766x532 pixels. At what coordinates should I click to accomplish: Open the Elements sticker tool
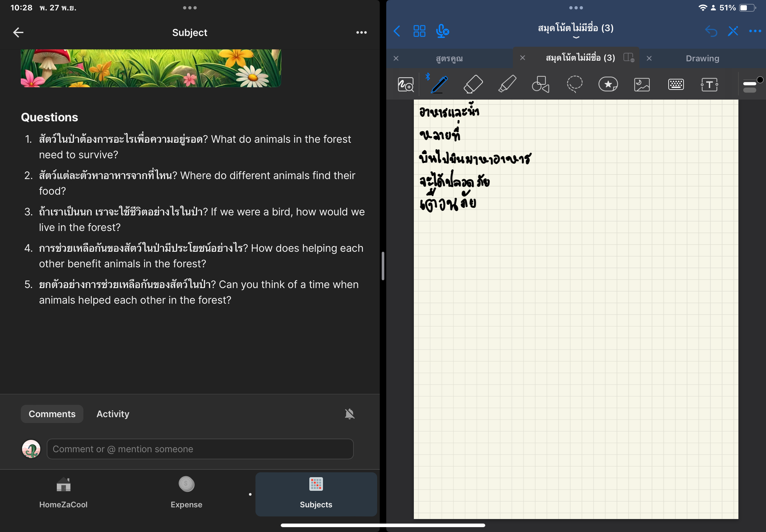(x=608, y=84)
